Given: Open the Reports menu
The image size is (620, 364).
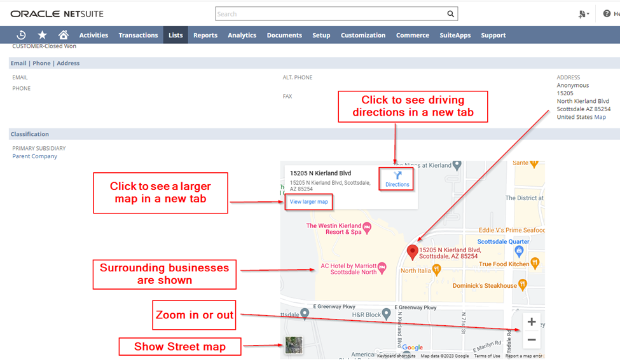Looking at the screenshot, I should click(x=205, y=35).
